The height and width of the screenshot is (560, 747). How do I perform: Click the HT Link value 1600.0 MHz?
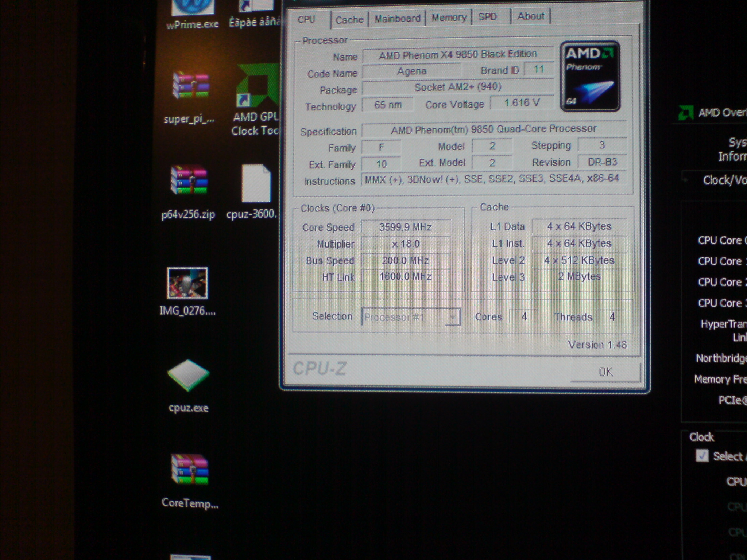coord(406,276)
